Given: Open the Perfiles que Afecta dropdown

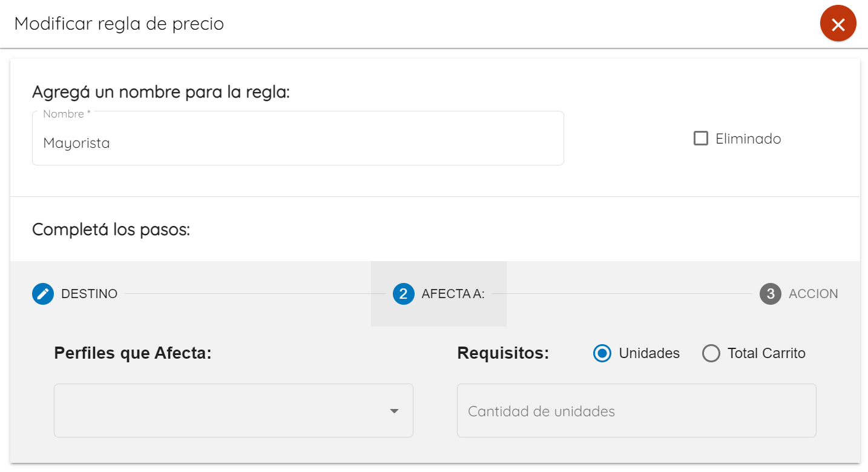Looking at the screenshot, I should tap(234, 410).
